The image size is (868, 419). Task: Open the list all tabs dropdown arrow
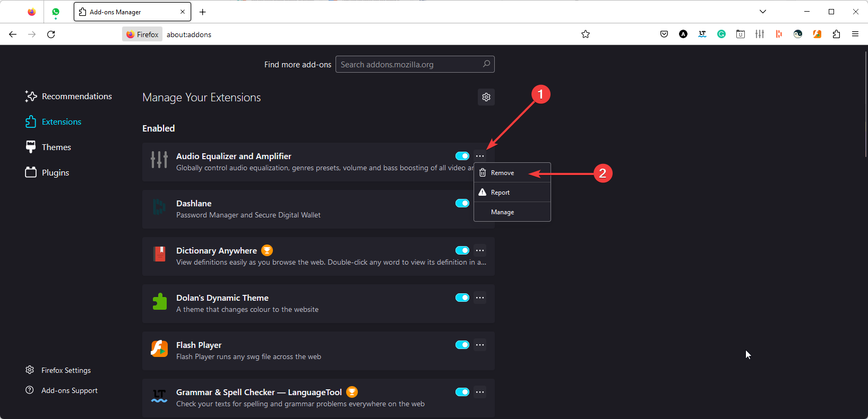click(763, 12)
